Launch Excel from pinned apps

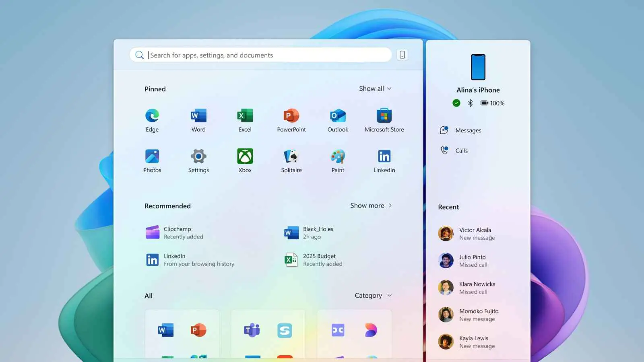click(245, 120)
